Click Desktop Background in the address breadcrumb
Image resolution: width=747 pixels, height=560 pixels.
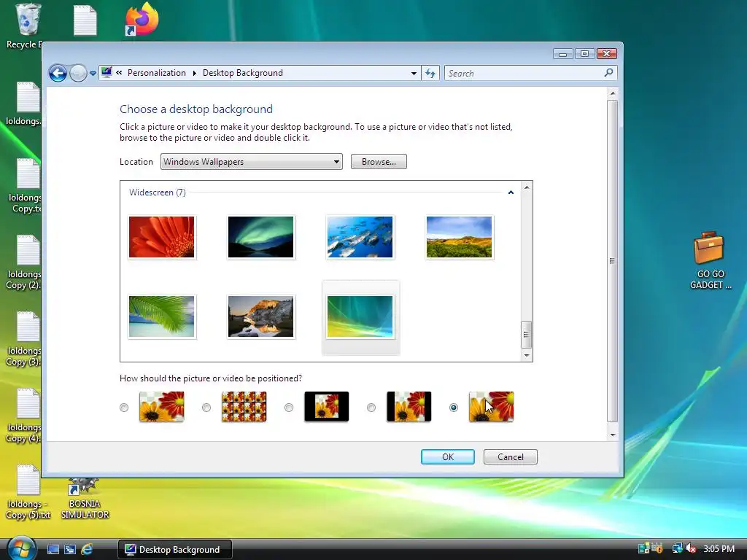point(242,73)
